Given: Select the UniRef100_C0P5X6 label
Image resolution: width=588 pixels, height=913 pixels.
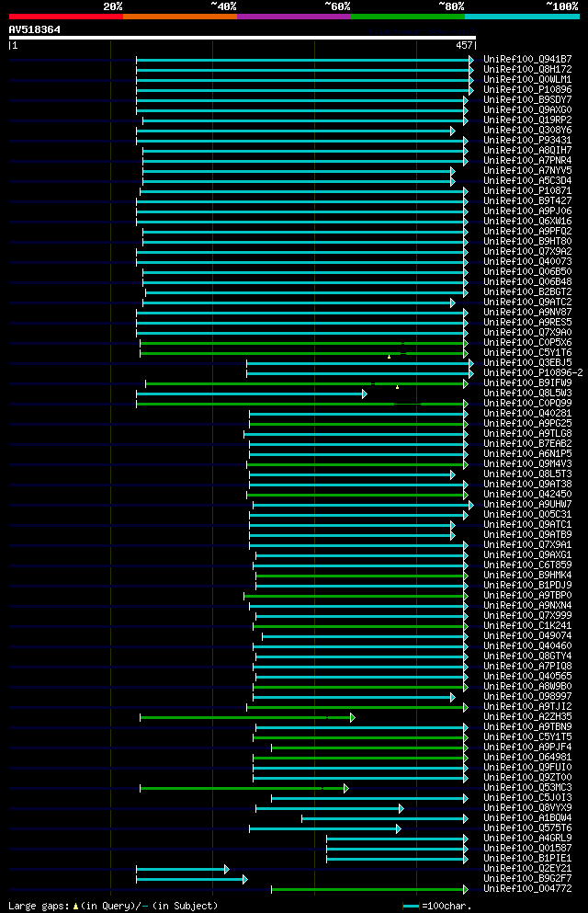Looking at the screenshot, I should (527, 342).
